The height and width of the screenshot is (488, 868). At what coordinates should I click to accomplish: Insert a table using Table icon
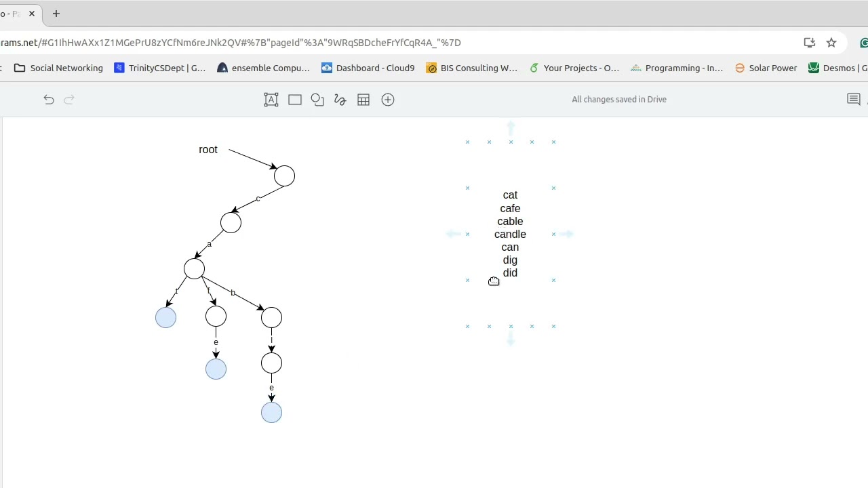pos(363,100)
